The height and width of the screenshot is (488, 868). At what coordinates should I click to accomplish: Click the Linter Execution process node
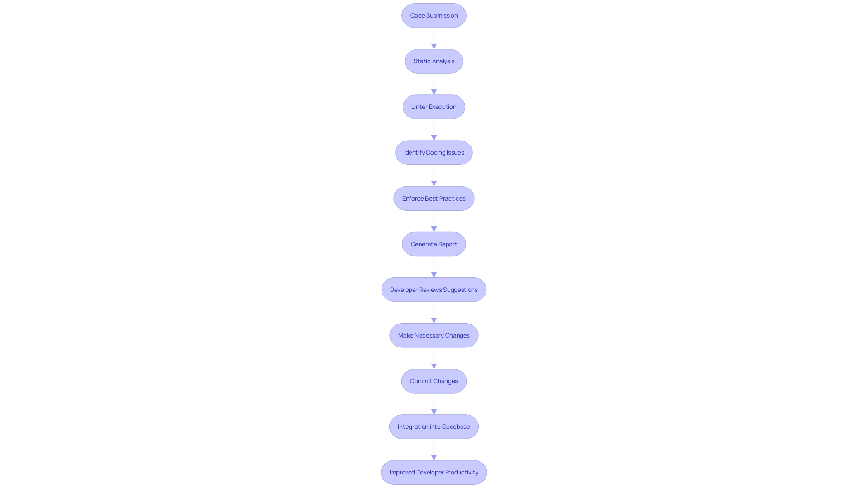(x=434, y=107)
